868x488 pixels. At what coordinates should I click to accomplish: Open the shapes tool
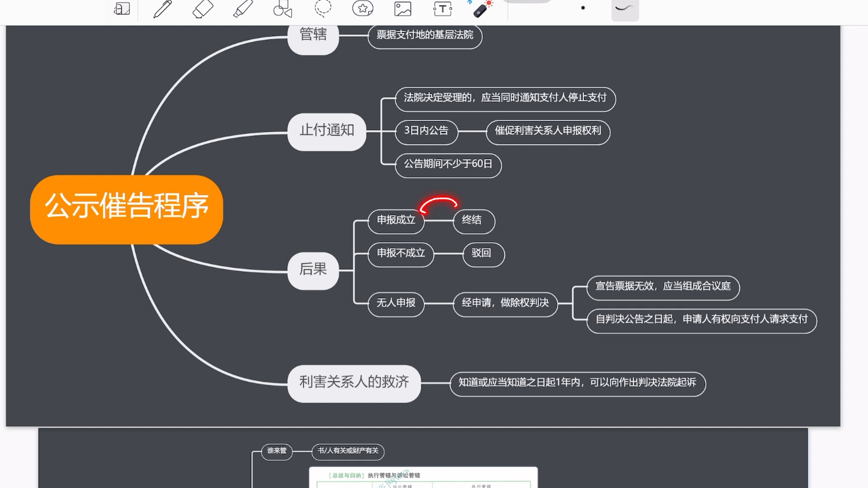283,8
